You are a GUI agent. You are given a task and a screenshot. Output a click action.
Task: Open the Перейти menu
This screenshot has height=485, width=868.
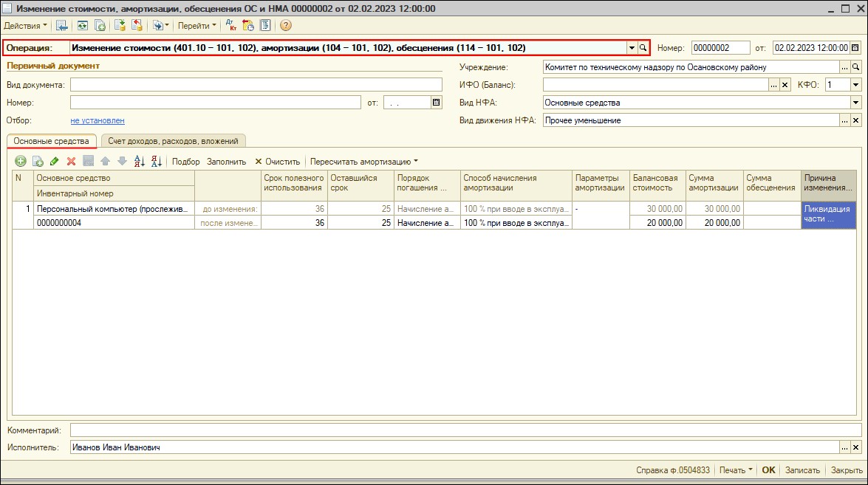point(197,25)
